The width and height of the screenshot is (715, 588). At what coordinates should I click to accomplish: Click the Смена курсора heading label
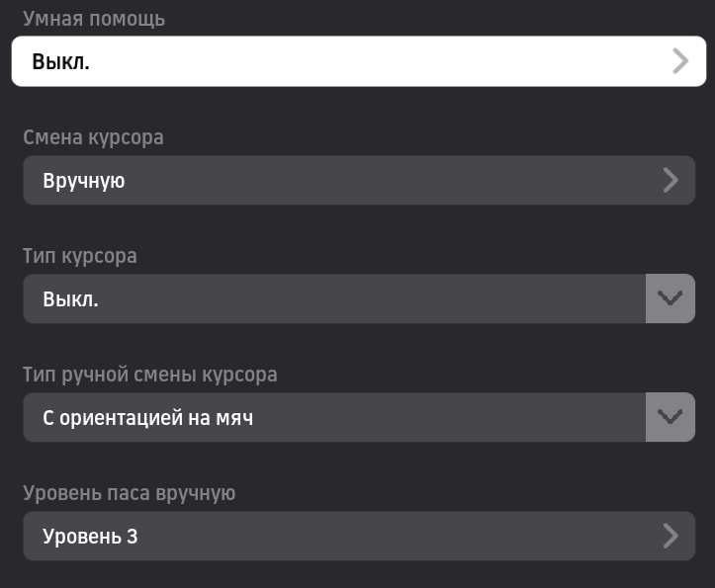point(93,137)
